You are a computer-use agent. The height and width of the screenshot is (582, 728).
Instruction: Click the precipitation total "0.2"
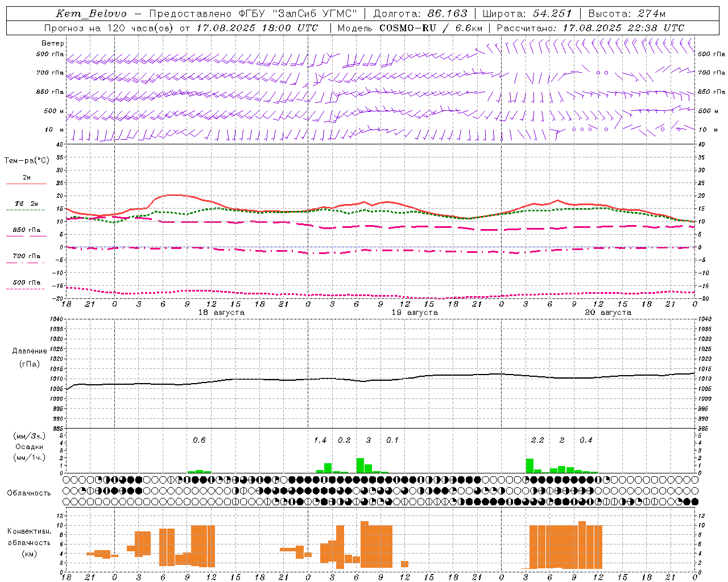[344, 440]
